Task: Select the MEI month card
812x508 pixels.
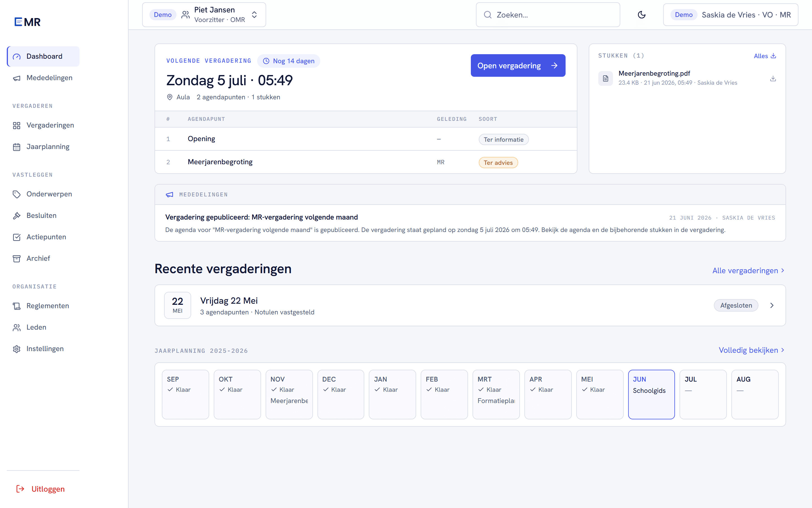Action: click(600, 395)
